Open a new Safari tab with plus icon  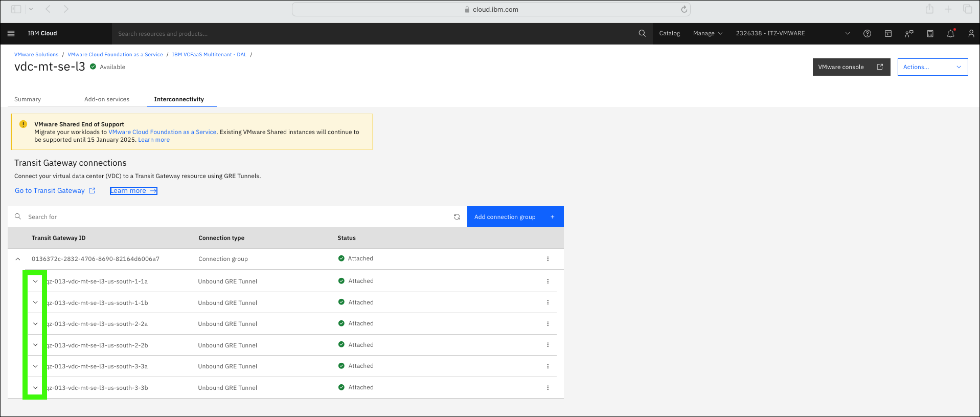[948, 9]
